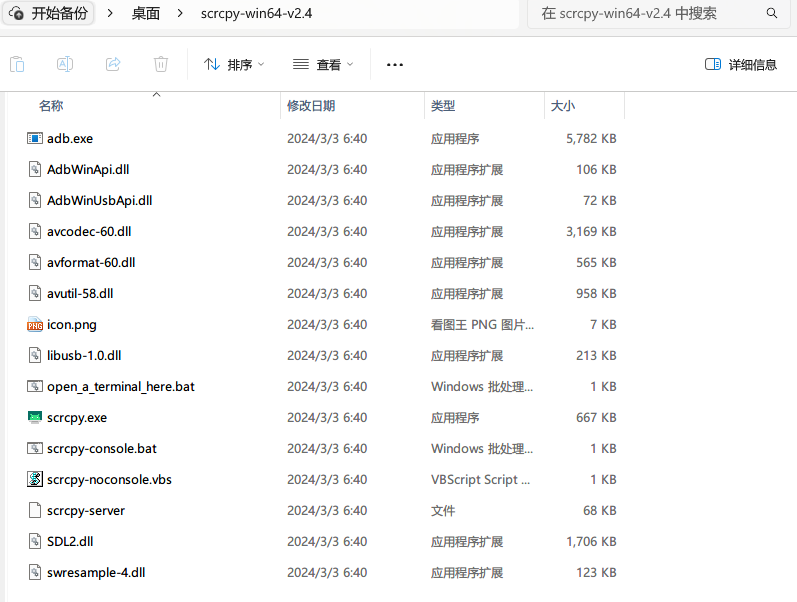
Task: Navigate to 桌面 in breadcrumb
Action: (x=146, y=14)
